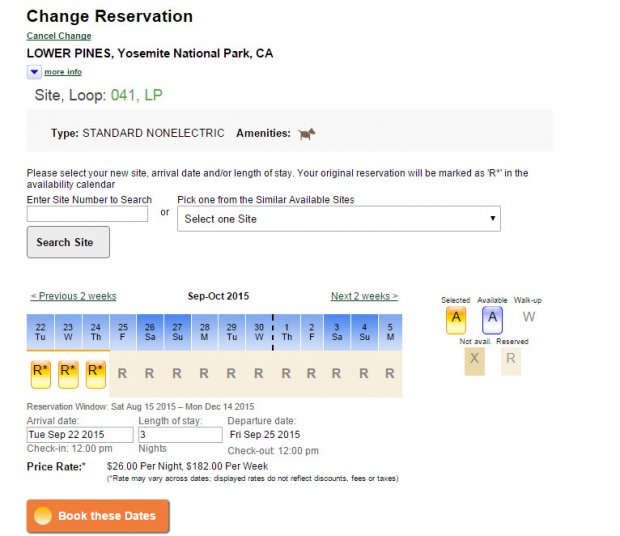Click the pet-friendly dog amenity icon

(x=307, y=134)
